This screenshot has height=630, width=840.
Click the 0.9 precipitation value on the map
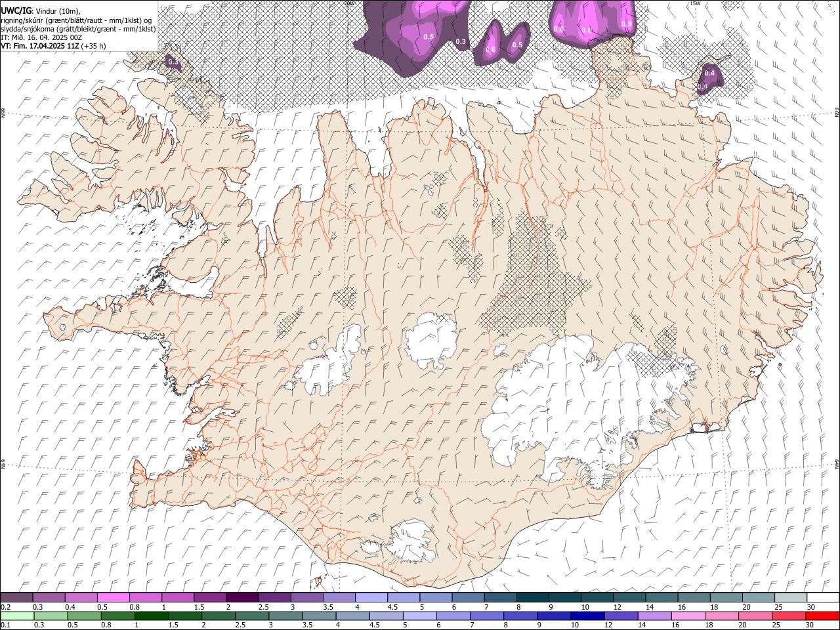coord(626,24)
